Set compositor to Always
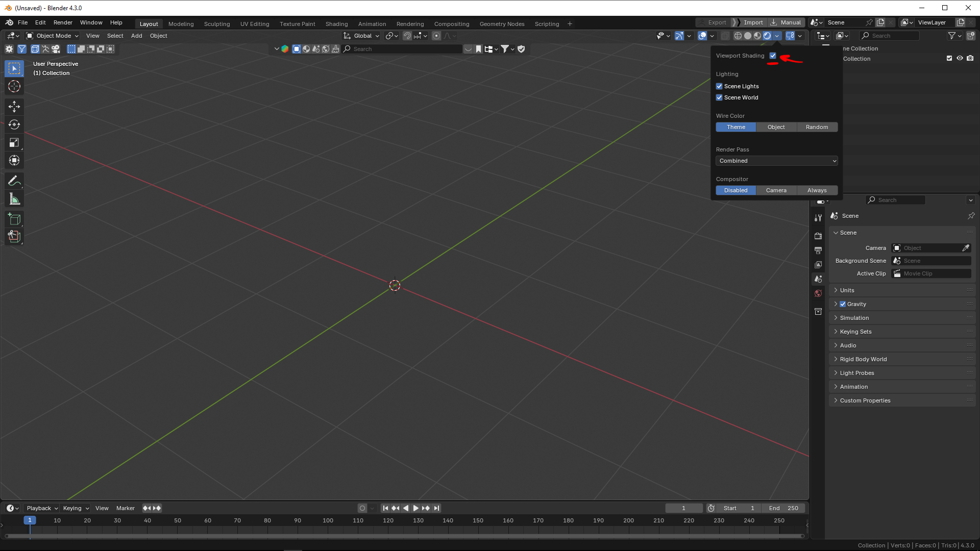 (x=817, y=190)
